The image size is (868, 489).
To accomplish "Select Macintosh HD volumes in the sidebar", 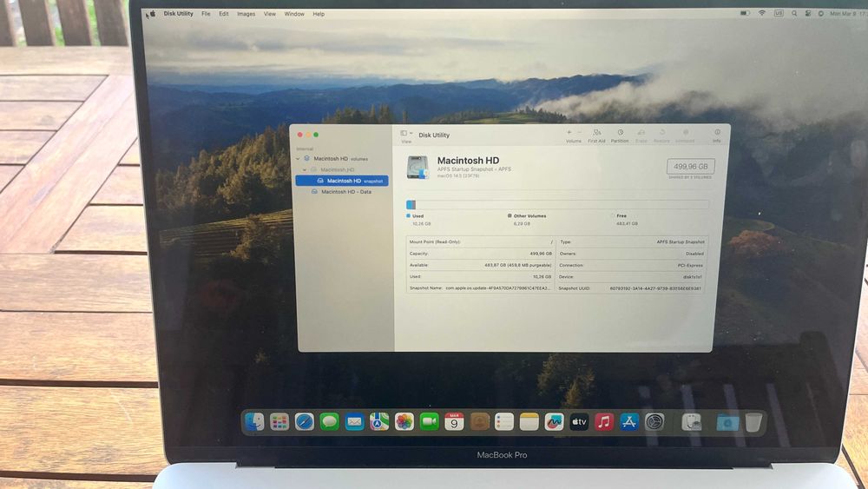I will (x=340, y=159).
